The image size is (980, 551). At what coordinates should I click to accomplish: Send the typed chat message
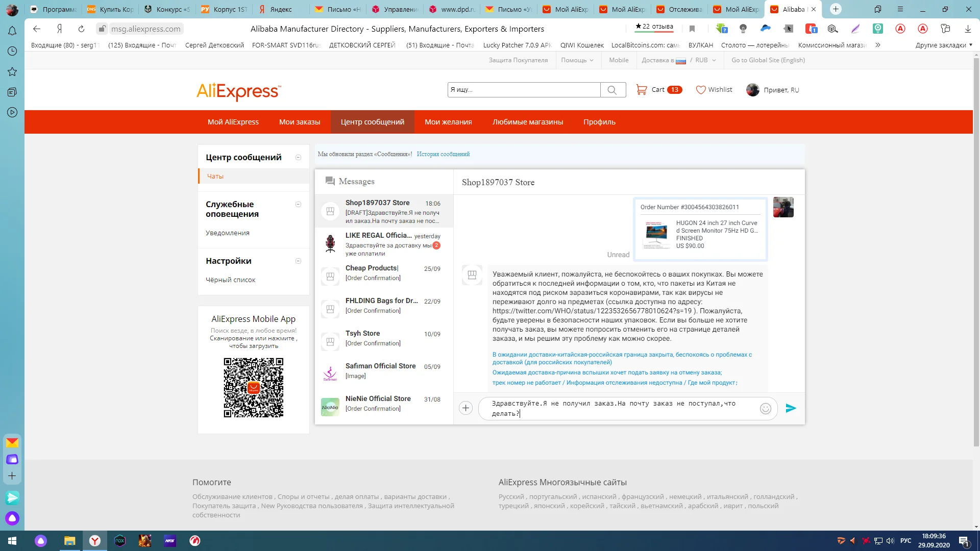tap(791, 408)
